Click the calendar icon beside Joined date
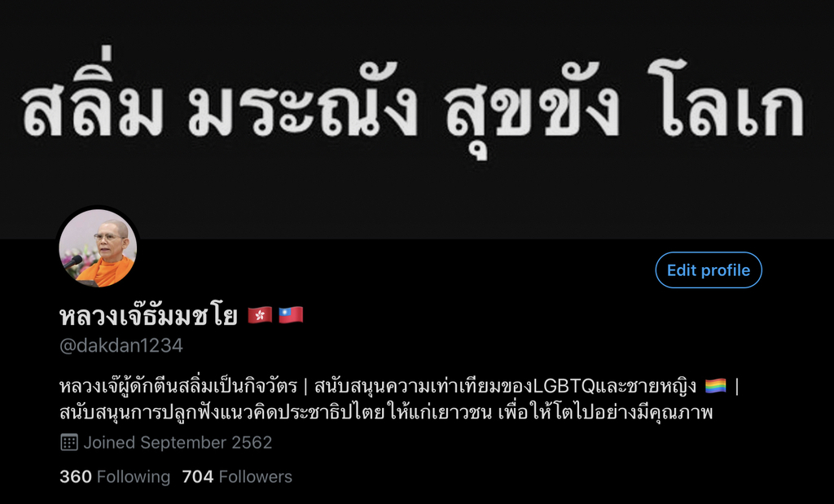 click(x=69, y=442)
